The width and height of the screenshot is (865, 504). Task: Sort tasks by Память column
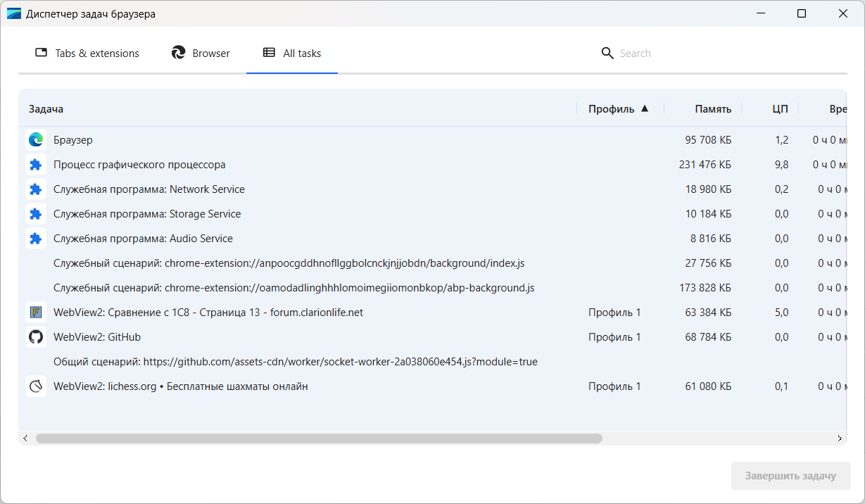[712, 109]
